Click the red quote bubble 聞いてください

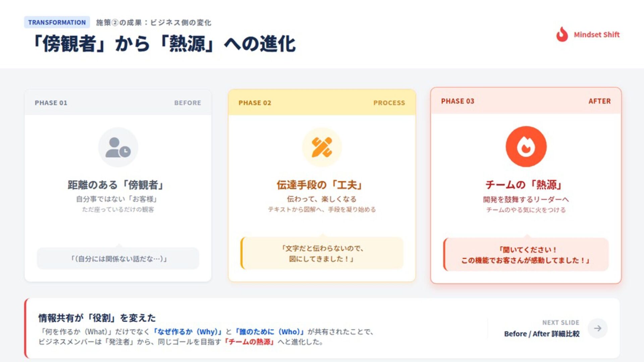click(x=526, y=255)
